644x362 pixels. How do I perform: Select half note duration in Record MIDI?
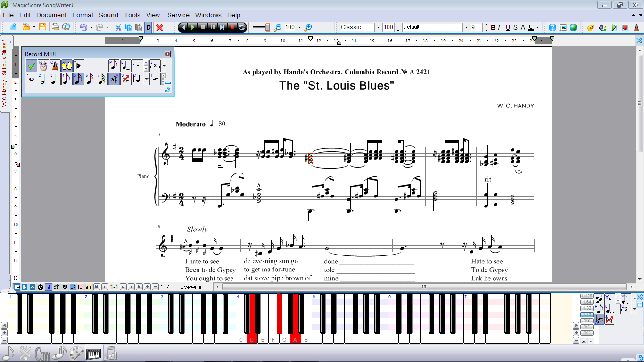point(43,79)
